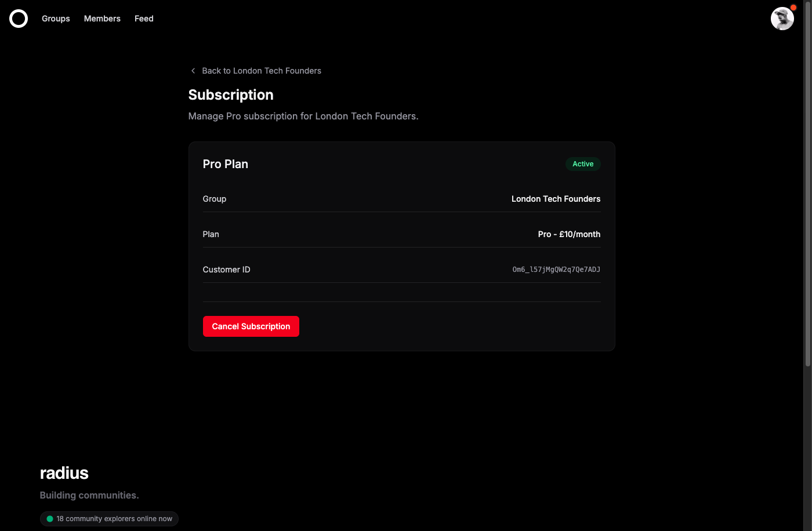Click the back chevron arrow icon

point(193,70)
